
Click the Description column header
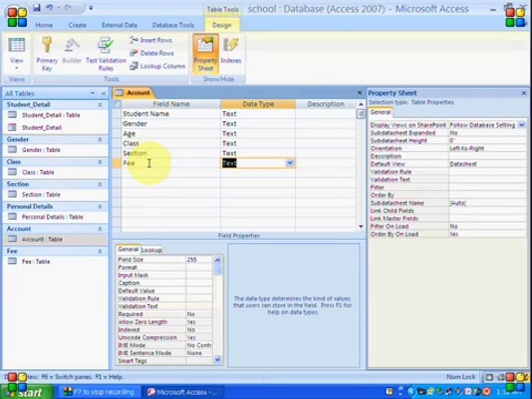326,104
